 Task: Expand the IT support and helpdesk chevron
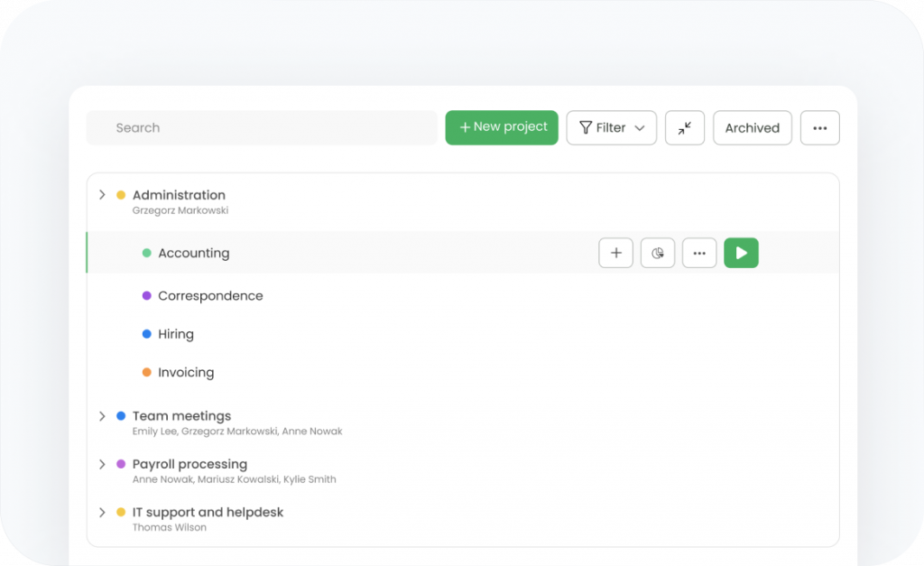pyautogui.click(x=102, y=513)
